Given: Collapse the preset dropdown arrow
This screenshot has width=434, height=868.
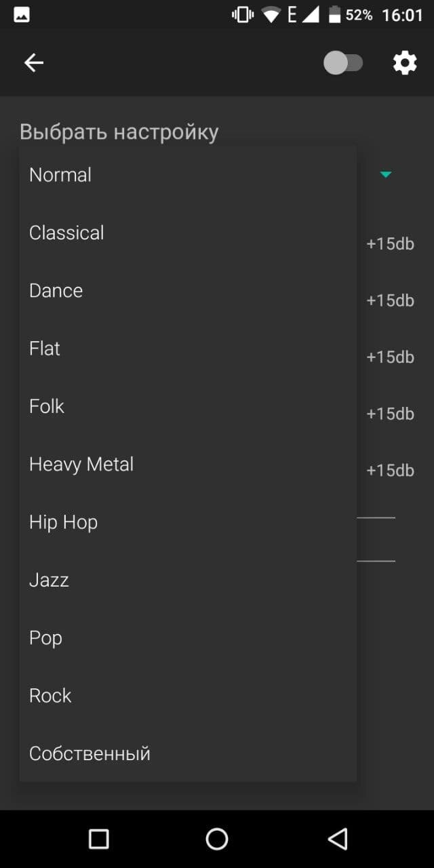Looking at the screenshot, I should 386,175.
